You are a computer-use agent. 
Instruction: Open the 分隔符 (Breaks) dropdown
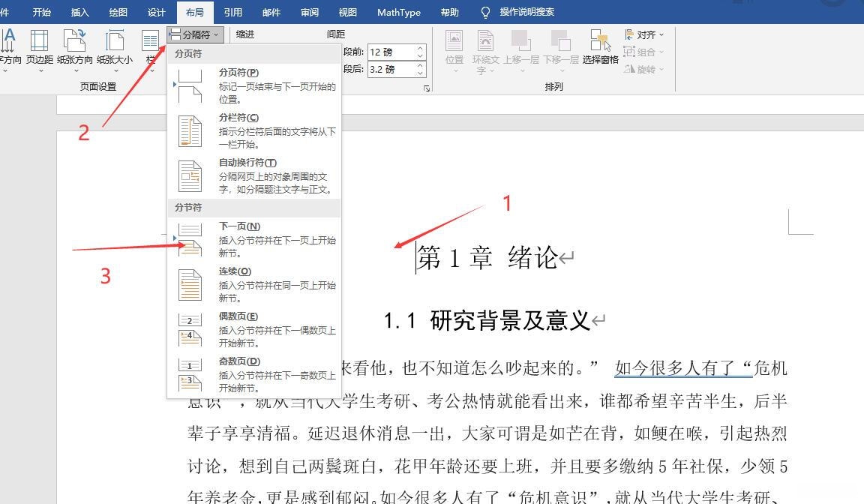194,34
